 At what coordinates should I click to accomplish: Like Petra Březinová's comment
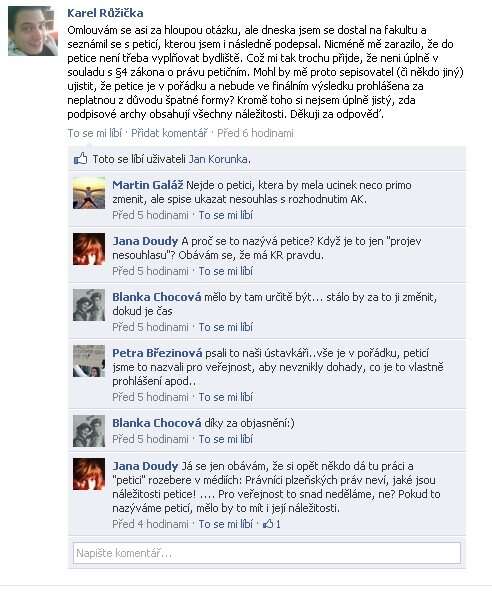coord(225,397)
